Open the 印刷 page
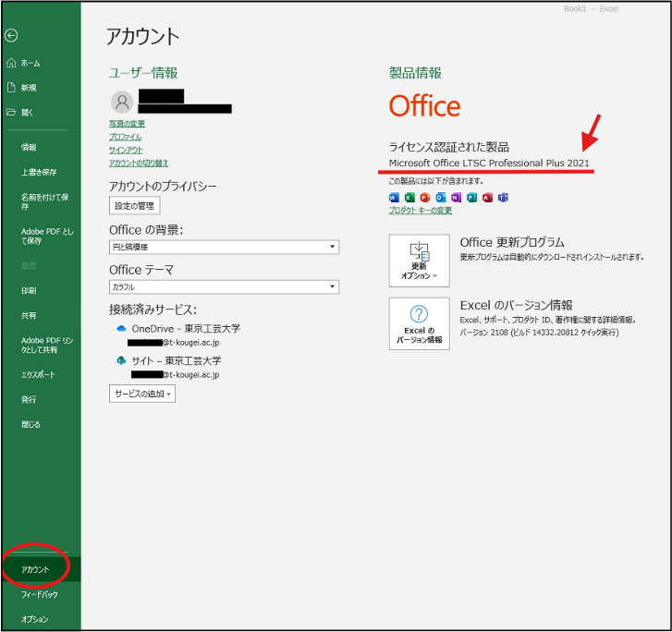Screen dimensions: 672x632 click(30, 291)
